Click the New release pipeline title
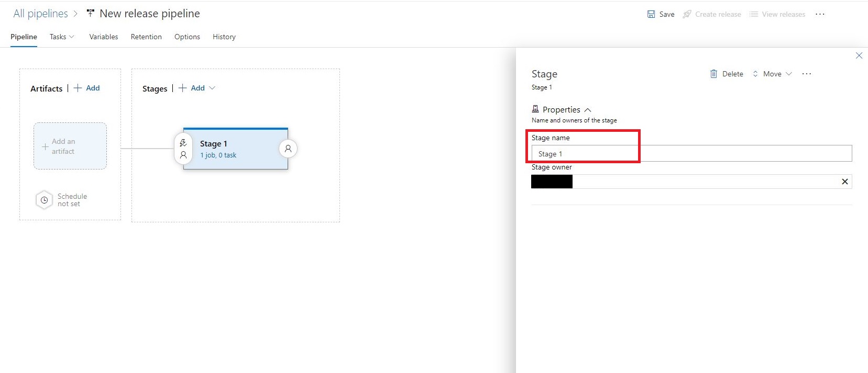Screen dimensions: 868x373 (x=150, y=14)
